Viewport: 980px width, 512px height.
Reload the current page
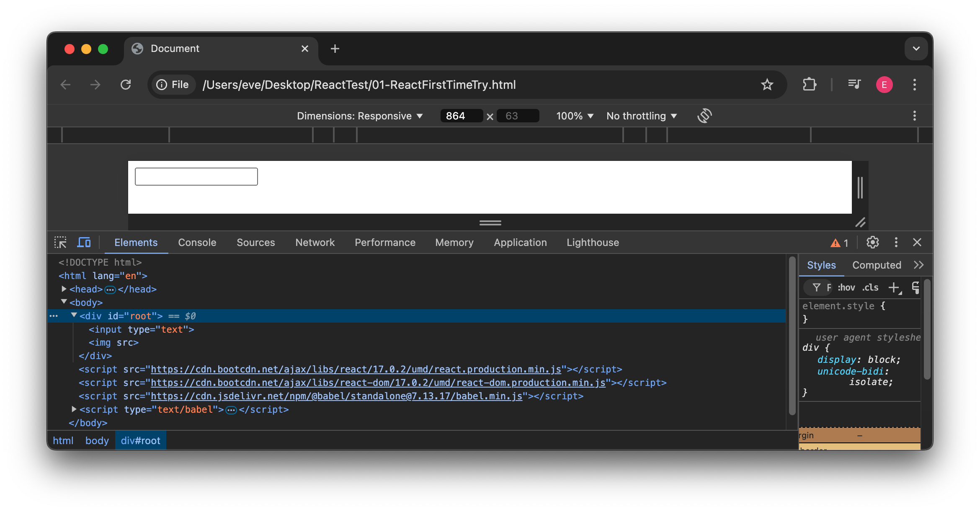point(126,84)
